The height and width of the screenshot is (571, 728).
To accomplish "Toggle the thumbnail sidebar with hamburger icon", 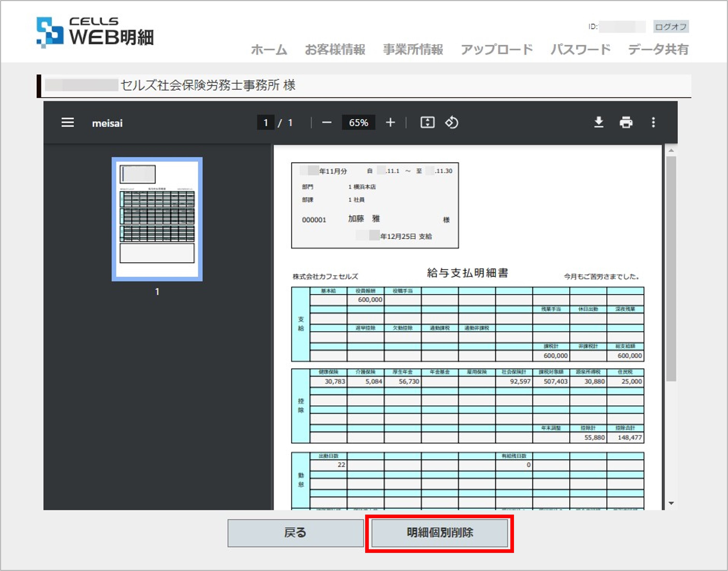I will click(x=67, y=123).
